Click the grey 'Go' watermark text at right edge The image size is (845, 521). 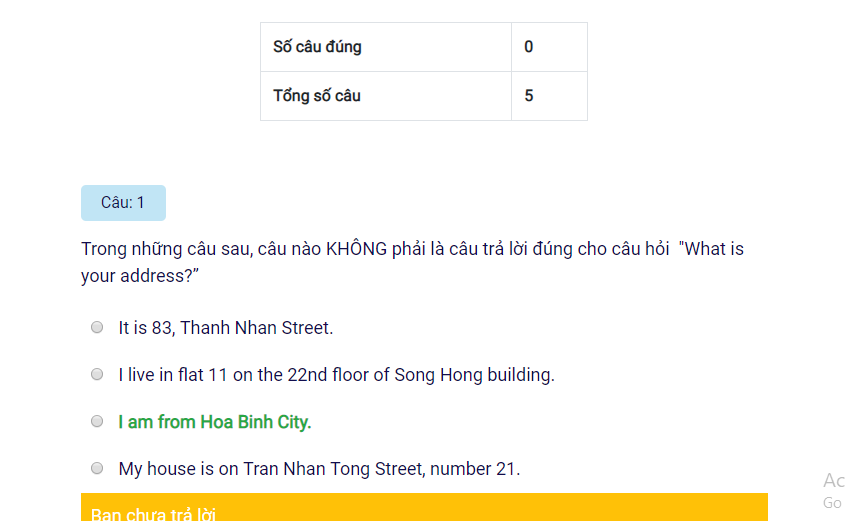[833, 503]
